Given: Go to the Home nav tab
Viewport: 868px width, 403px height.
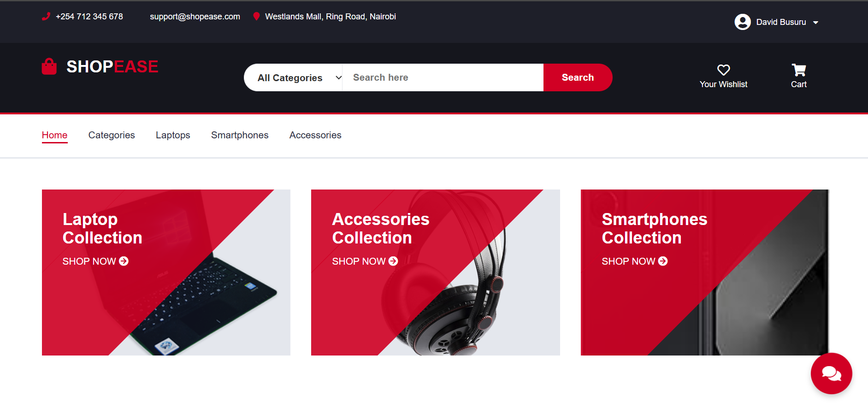Looking at the screenshot, I should [54, 135].
